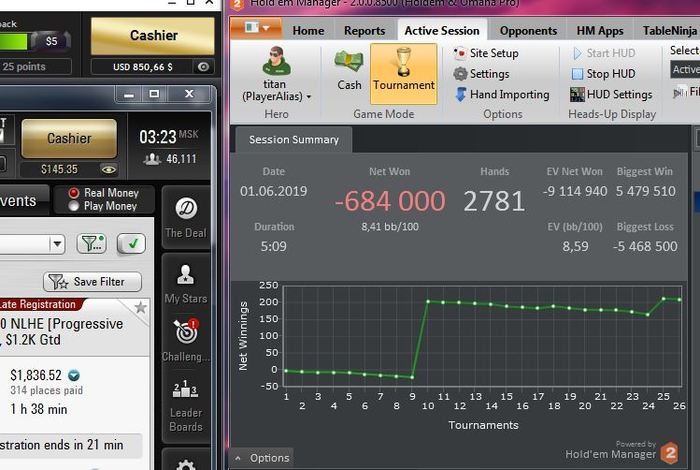Click the 314 places paid text
Screen dimensions: 700x470
point(46,391)
